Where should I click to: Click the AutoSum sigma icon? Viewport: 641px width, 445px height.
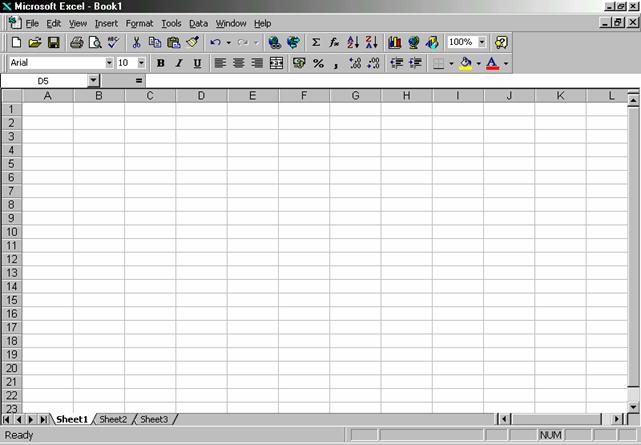(316, 43)
